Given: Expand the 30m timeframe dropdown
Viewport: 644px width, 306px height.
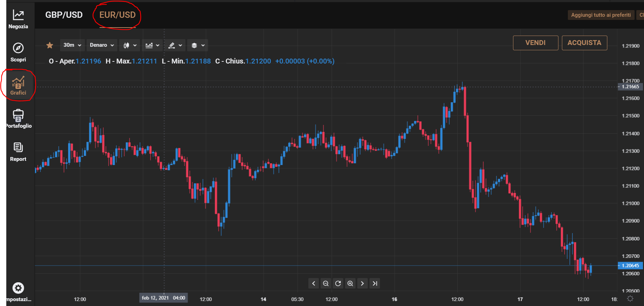Looking at the screenshot, I should [72, 45].
